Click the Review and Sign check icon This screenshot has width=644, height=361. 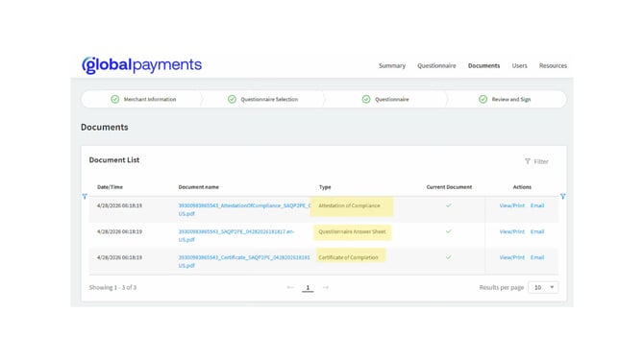coord(483,99)
